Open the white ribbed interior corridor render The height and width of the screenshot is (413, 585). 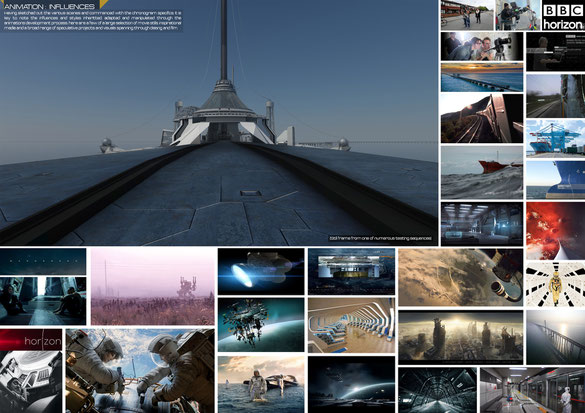(x=351, y=325)
